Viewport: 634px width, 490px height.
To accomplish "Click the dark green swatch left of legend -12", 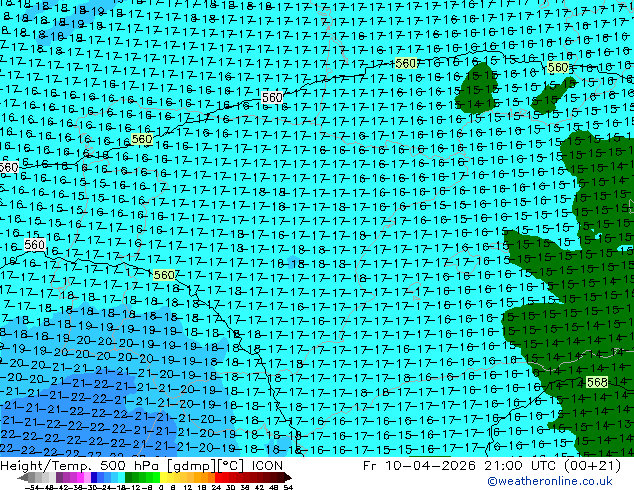I will pyautogui.click(x=129, y=477).
